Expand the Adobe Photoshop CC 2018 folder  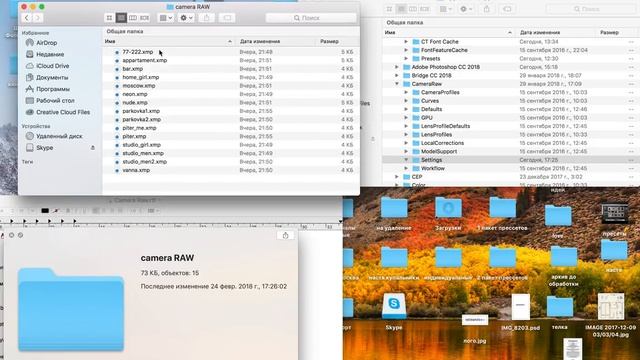[396, 67]
